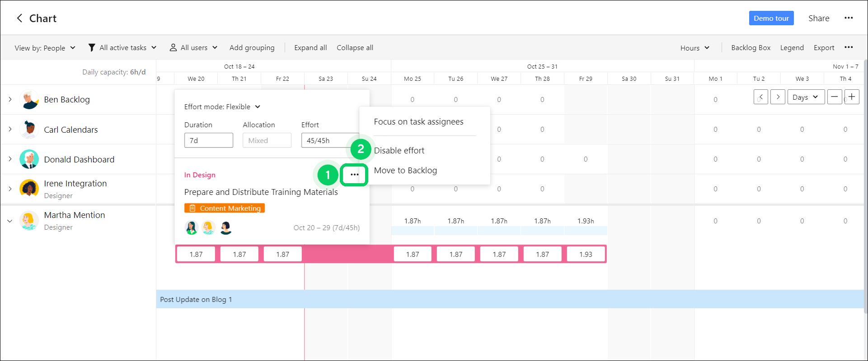
Task: Click Ben Backlog avatar
Action: click(x=29, y=100)
